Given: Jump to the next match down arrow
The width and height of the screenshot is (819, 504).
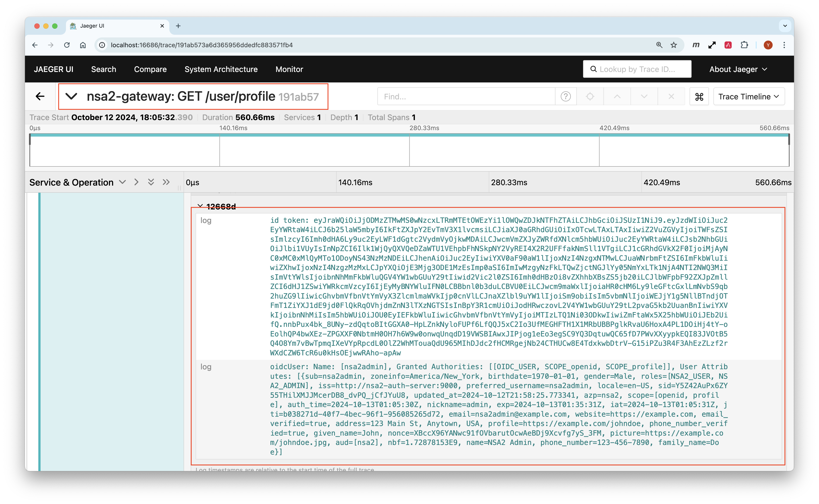Looking at the screenshot, I should [x=644, y=97].
